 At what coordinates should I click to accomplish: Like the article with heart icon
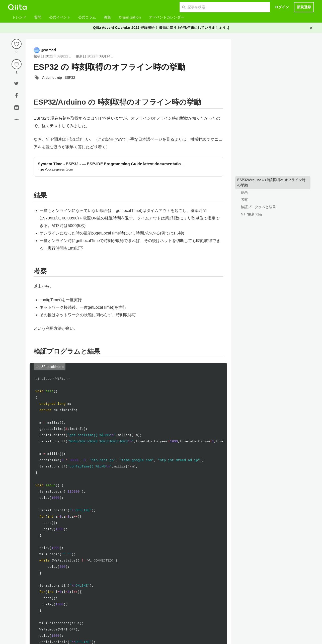17,44
